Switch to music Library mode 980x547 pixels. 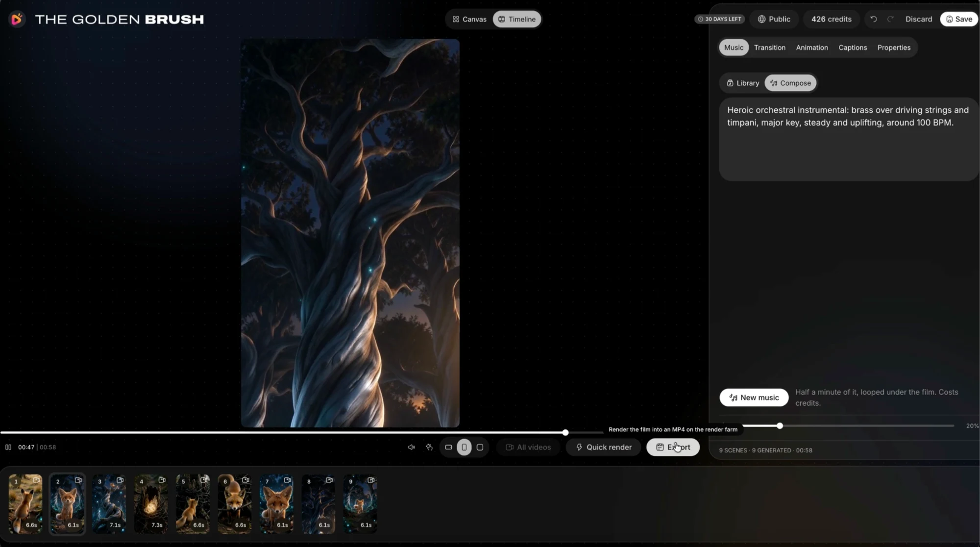(742, 83)
